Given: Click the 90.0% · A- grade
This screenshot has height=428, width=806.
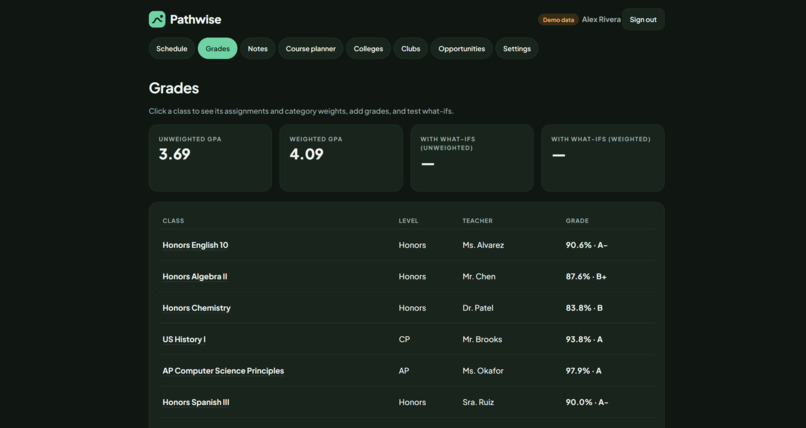Looking at the screenshot, I should (x=587, y=402).
